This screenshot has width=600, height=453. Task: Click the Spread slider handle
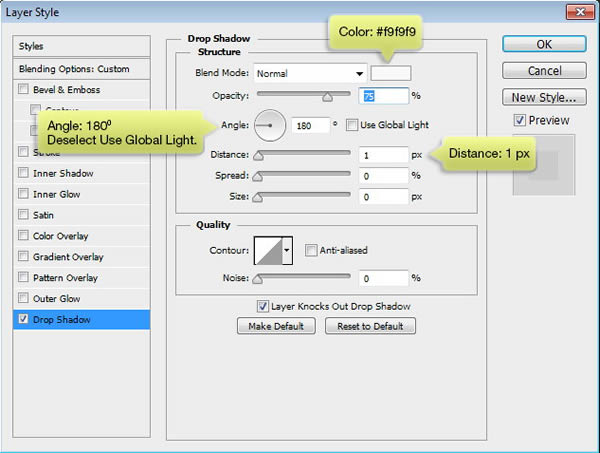pyautogui.click(x=258, y=176)
